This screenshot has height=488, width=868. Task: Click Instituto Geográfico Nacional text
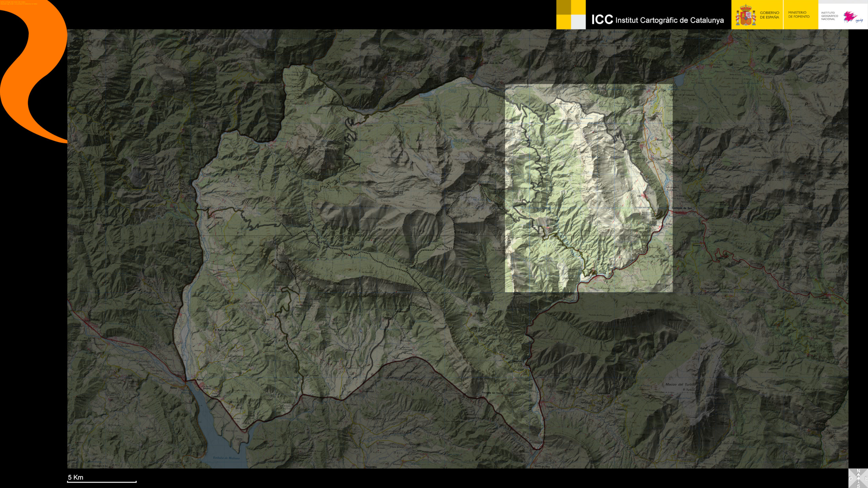point(829,16)
